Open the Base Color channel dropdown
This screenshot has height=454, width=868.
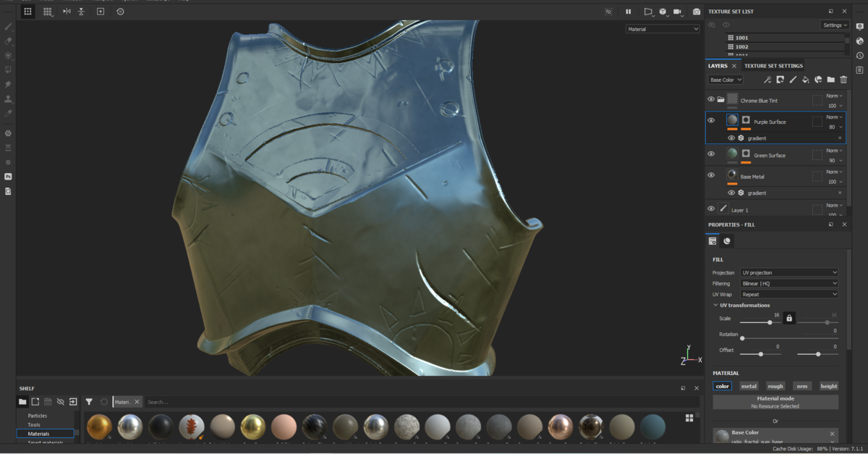(725, 80)
